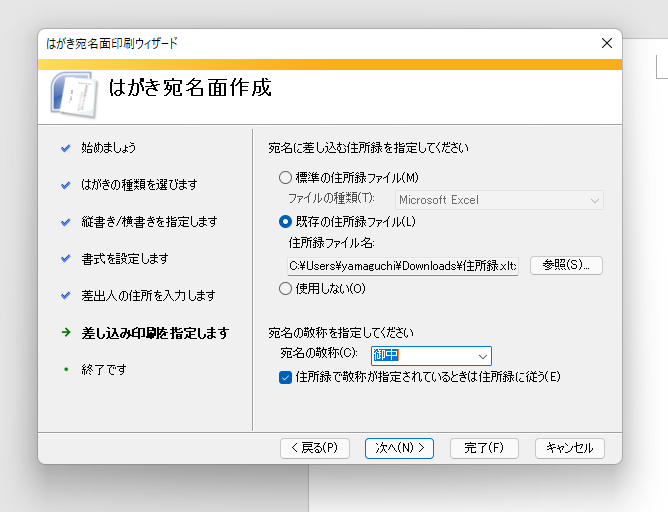The height and width of the screenshot is (512, 668).
Task: Click the 参照(S)... browse button
Action: click(x=566, y=265)
